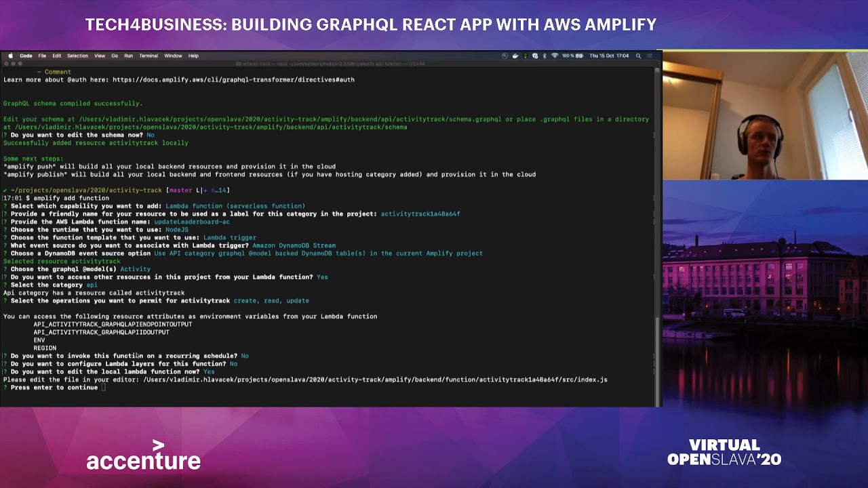Follow the docs.amplify.aws directives#auth link
This screenshot has width=868, height=488.
(x=233, y=80)
